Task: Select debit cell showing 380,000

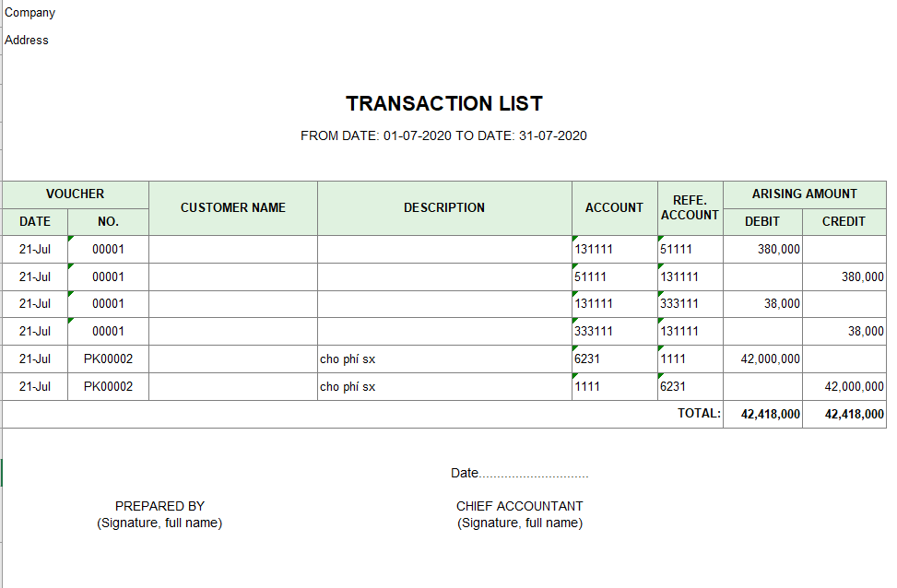Action: 762,250
